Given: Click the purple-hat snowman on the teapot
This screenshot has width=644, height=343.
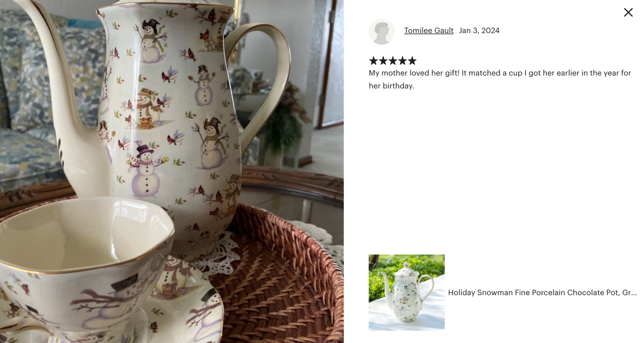Looking at the screenshot, I should click(x=146, y=171).
